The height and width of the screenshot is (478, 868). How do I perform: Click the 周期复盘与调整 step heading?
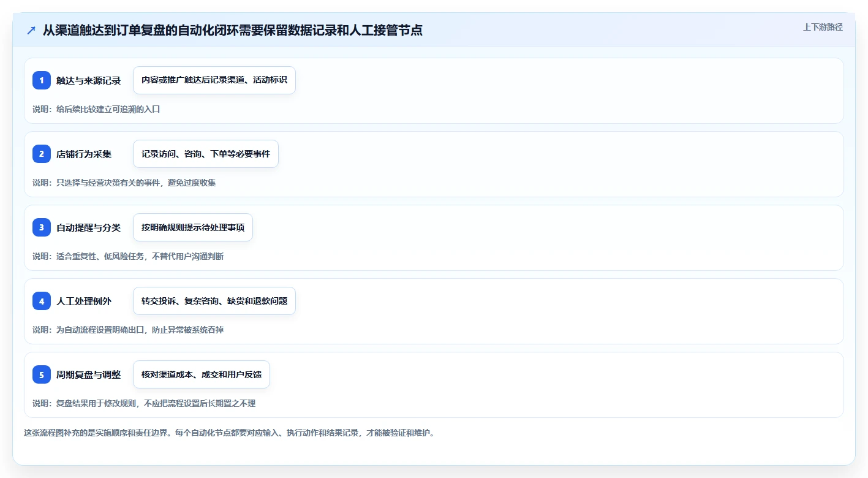[88, 374]
